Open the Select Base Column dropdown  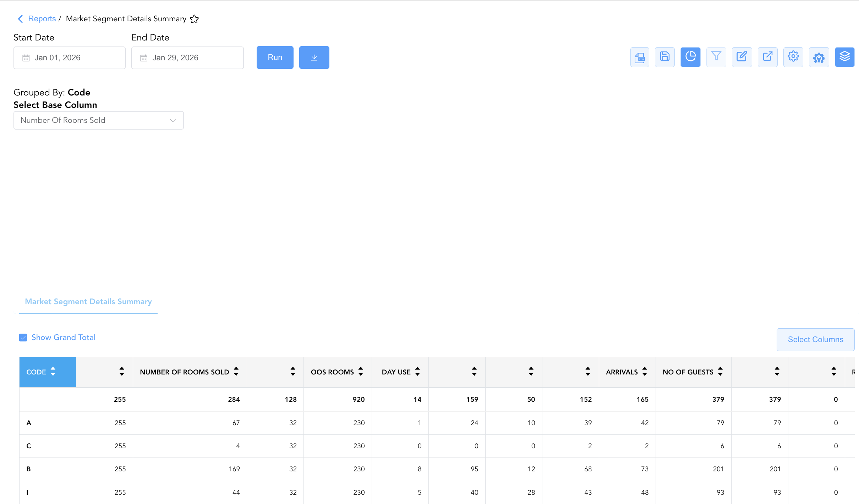pyautogui.click(x=99, y=120)
